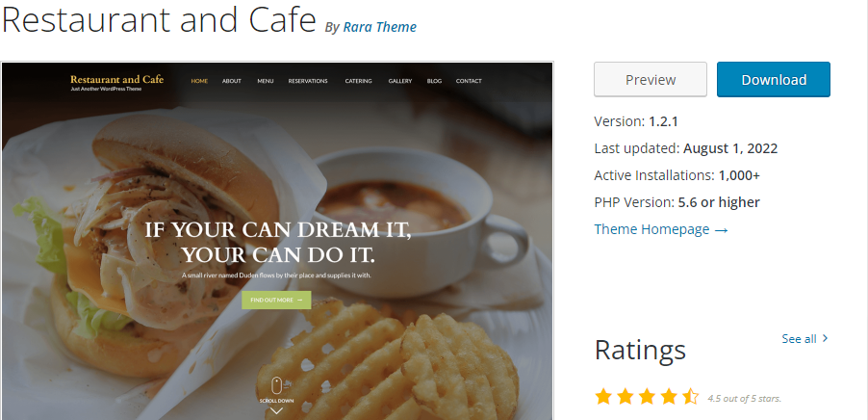868x420 pixels.
Task: Click the Version: 1.2.1 text
Action: (x=636, y=121)
